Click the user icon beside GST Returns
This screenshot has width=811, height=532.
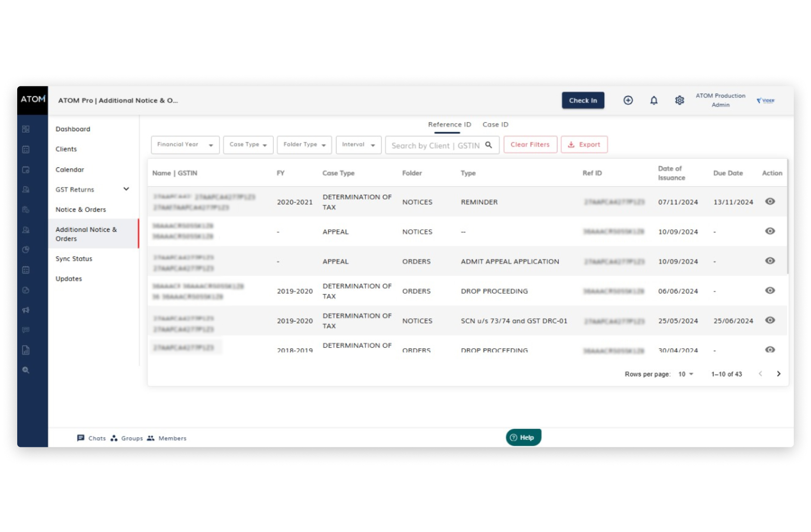tap(26, 189)
